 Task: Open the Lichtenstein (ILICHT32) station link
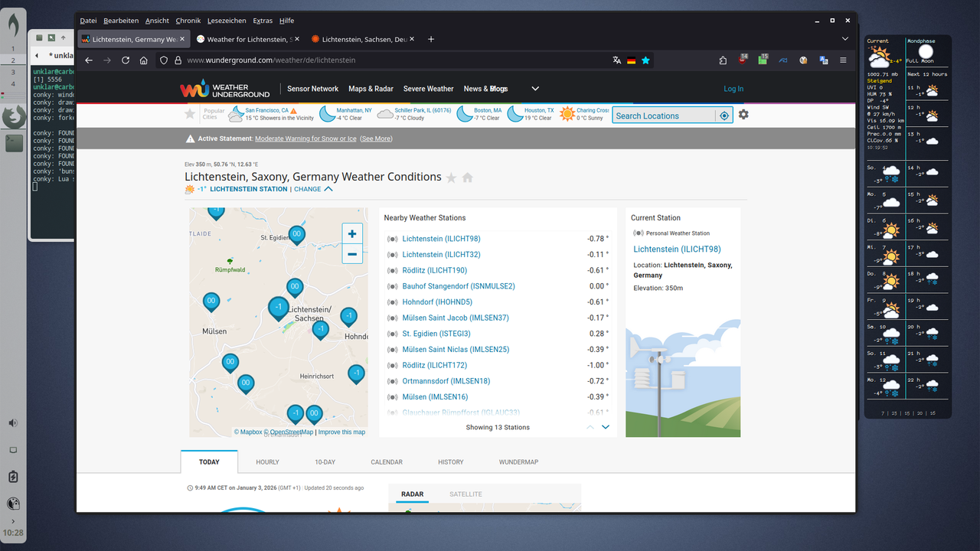(x=441, y=254)
